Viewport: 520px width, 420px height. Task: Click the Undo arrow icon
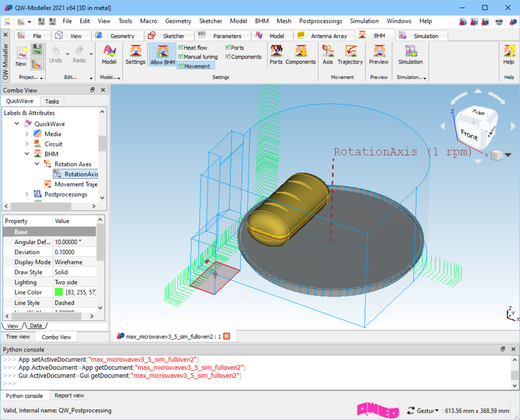tap(55, 50)
